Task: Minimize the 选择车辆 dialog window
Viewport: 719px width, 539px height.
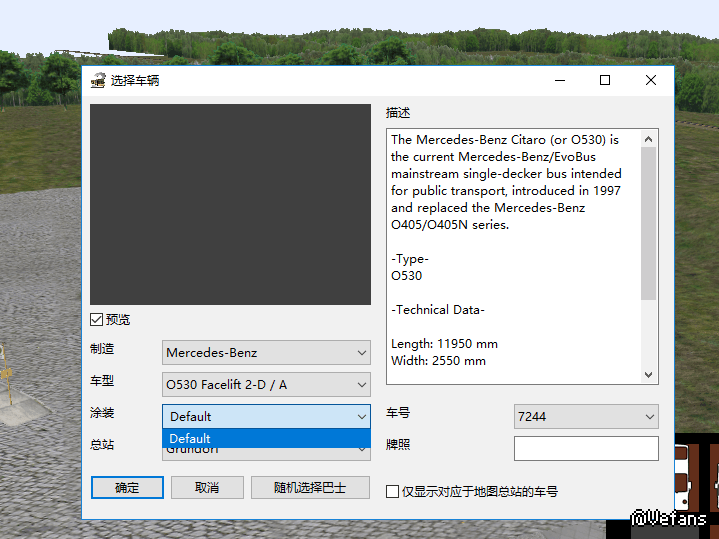Action: (x=560, y=80)
